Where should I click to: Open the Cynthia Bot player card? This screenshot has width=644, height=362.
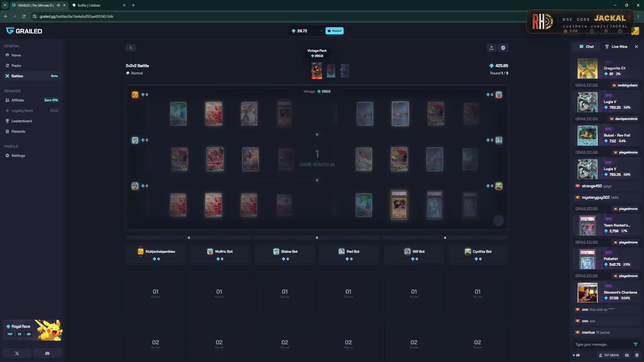[x=478, y=255]
